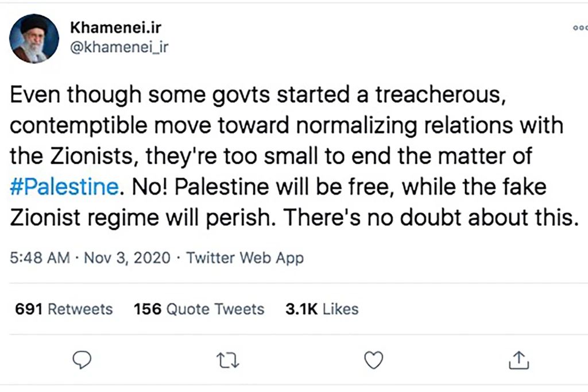The height and width of the screenshot is (392, 588).
Task: Click the Nov 3, 2020 date
Action: [x=127, y=258]
